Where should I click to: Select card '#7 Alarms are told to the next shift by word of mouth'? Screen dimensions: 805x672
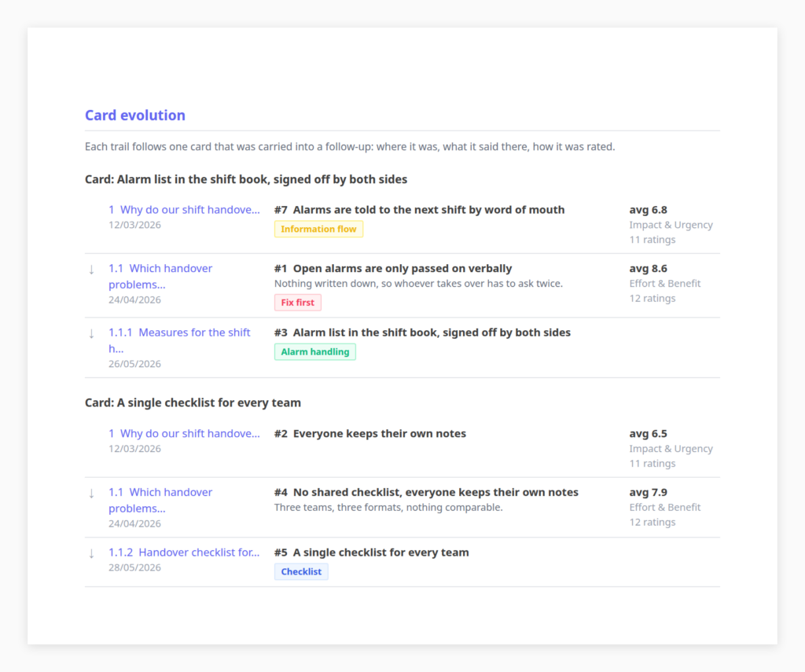420,210
